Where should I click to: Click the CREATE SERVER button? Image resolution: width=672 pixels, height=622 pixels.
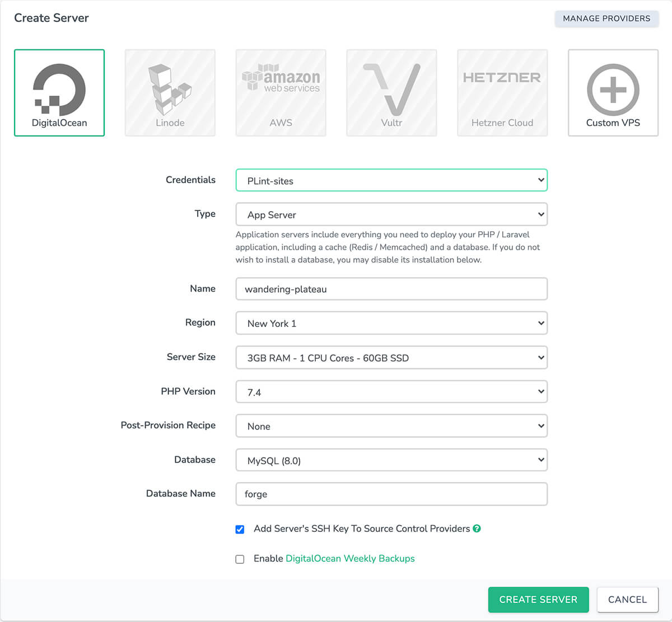point(538,599)
